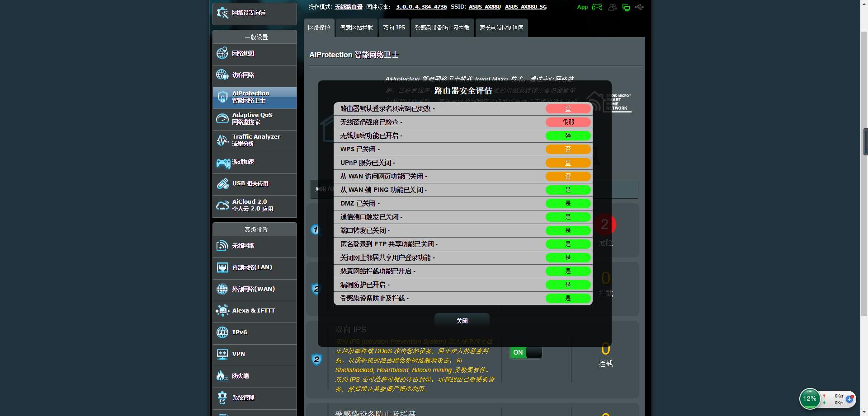Open firmware version 3.0.0.4.384_4736 link
The image size is (868, 416).
421,7
